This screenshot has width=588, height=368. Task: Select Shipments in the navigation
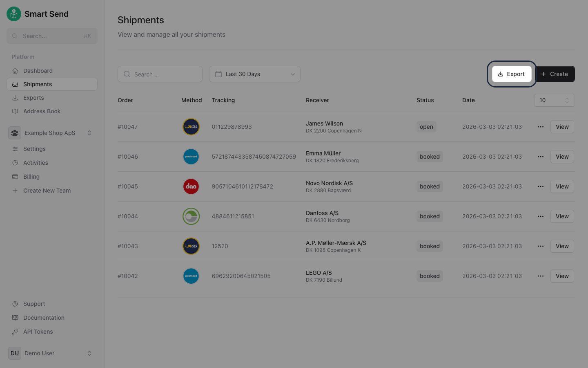37,84
